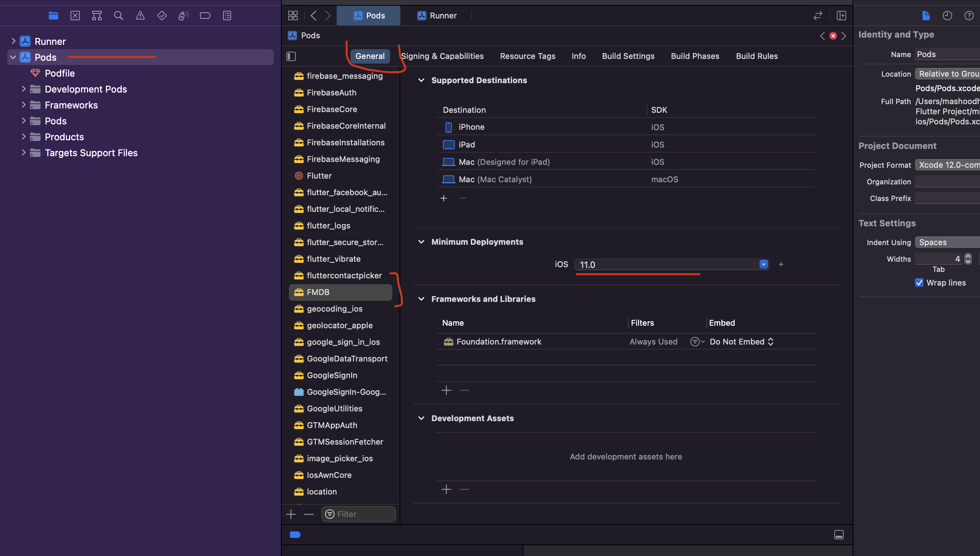Collapse the Development Assets section
Screen dimensions: 980x556
(x=421, y=418)
